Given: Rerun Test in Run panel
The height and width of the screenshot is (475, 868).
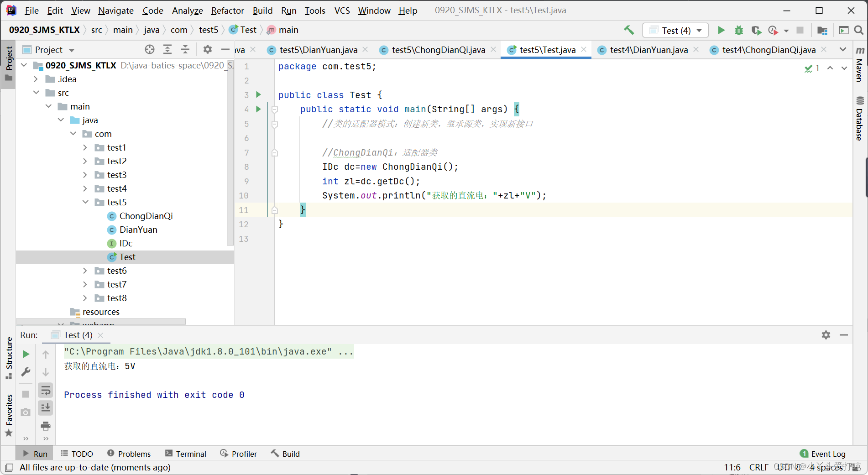Looking at the screenshot, I should pos(26,354).
